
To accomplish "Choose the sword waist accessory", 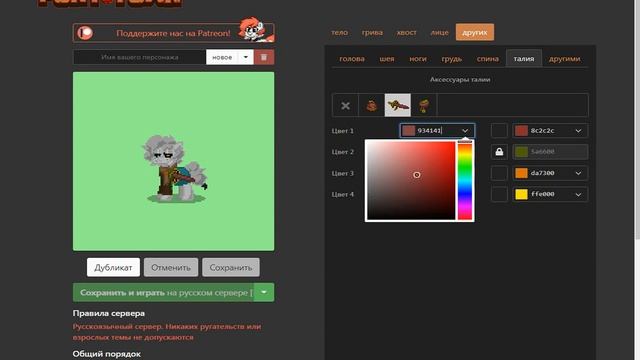I will (x=398, y=106).
